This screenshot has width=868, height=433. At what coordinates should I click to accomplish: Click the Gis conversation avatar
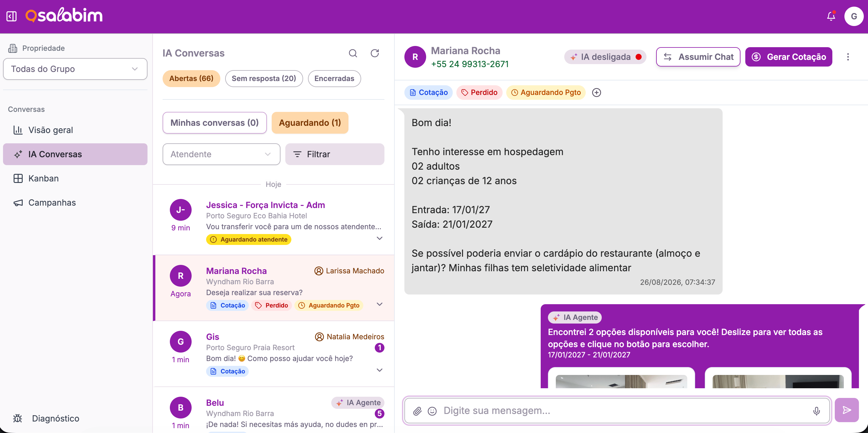pos(181,342)
